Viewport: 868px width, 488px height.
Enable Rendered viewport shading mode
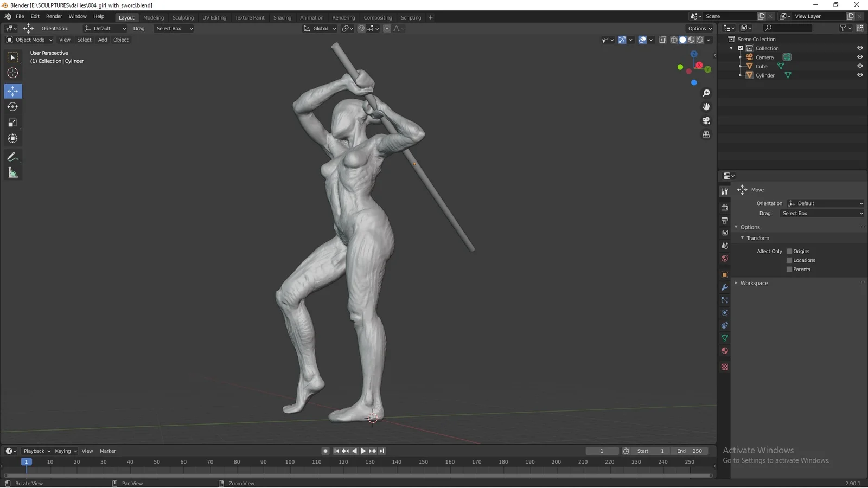click(700, 40)
